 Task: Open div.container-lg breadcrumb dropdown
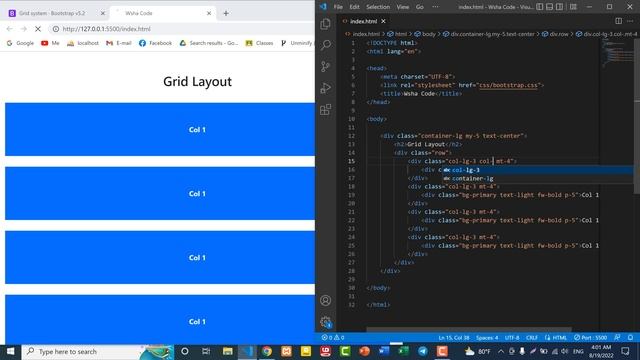(489, 34)
